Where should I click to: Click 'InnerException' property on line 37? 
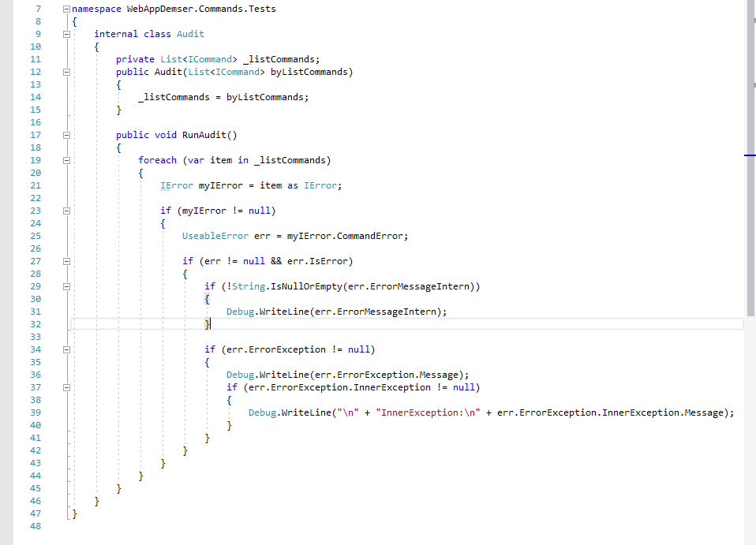click(392, 387)
